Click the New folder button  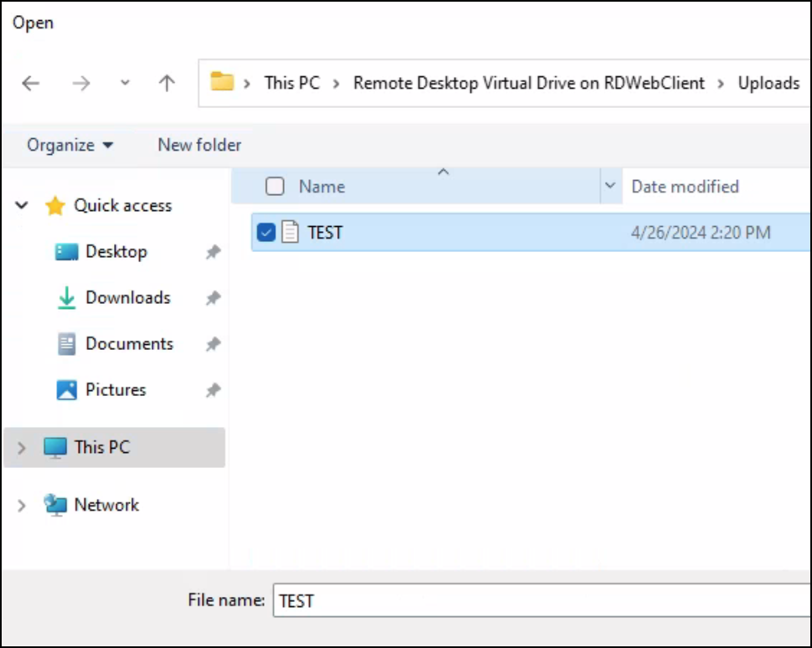[199, 145]
